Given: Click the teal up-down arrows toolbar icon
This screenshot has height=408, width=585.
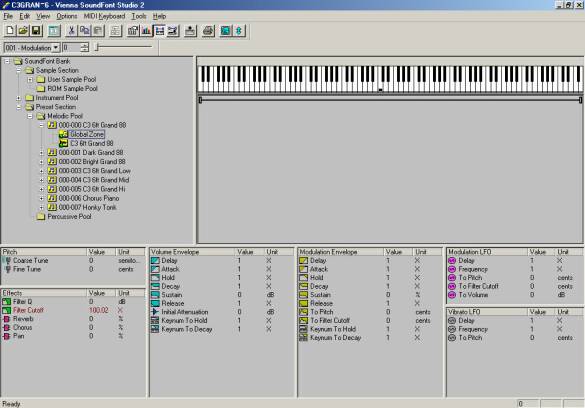Looking at the screenshot, I should click(239, 31).
